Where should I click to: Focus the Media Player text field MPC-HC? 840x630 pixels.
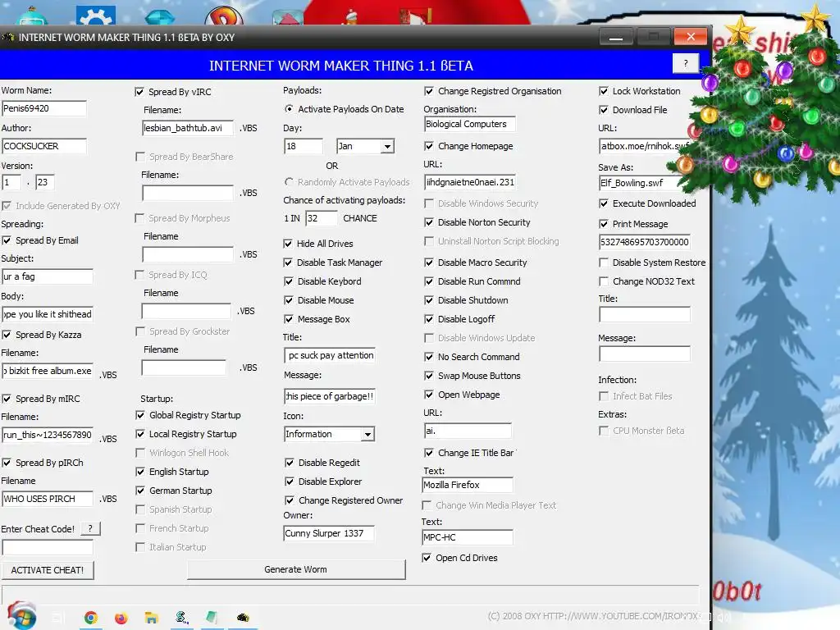coord(467,537)
